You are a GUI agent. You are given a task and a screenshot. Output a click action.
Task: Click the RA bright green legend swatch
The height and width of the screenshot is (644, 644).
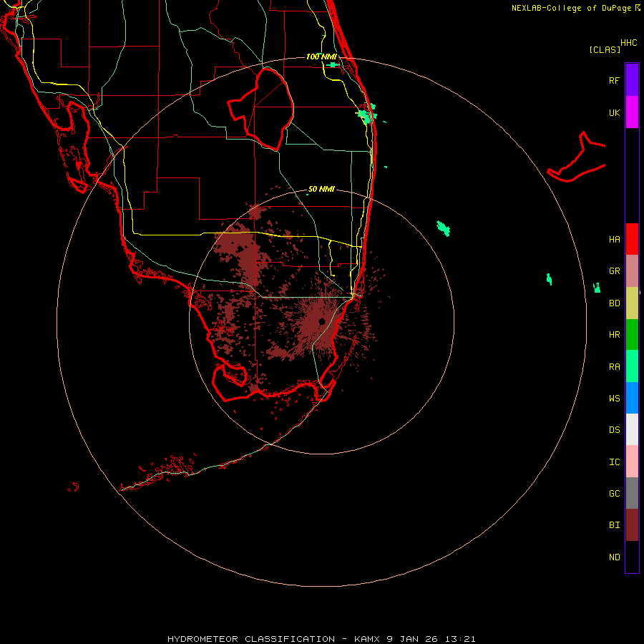(x=632, y=366)
